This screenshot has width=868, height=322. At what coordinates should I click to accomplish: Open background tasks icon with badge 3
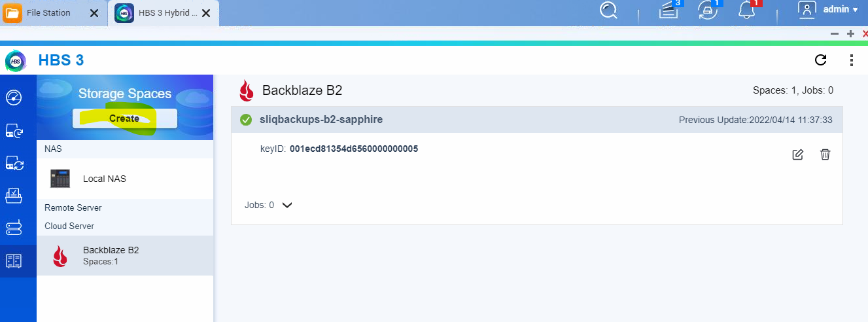[668, 10]
